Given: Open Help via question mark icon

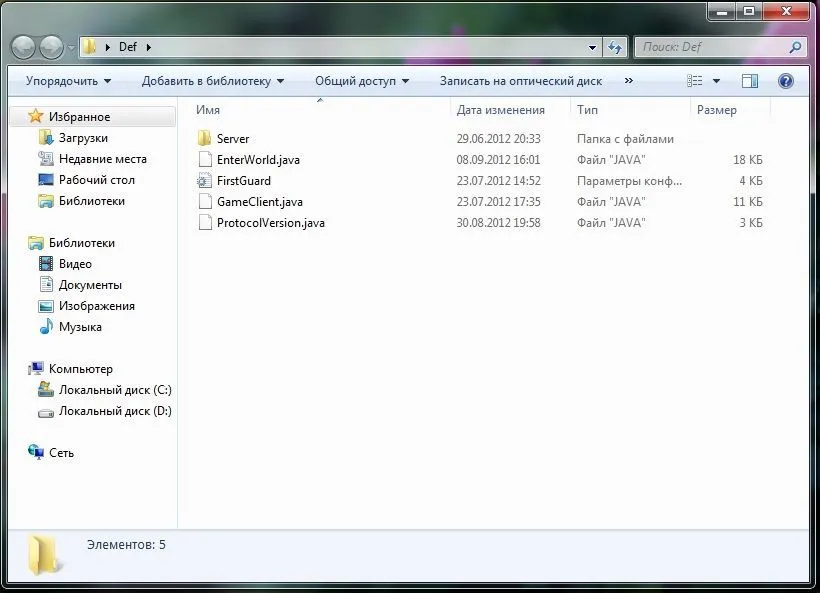Looking at the screenshot, I should tap(785, 81).
